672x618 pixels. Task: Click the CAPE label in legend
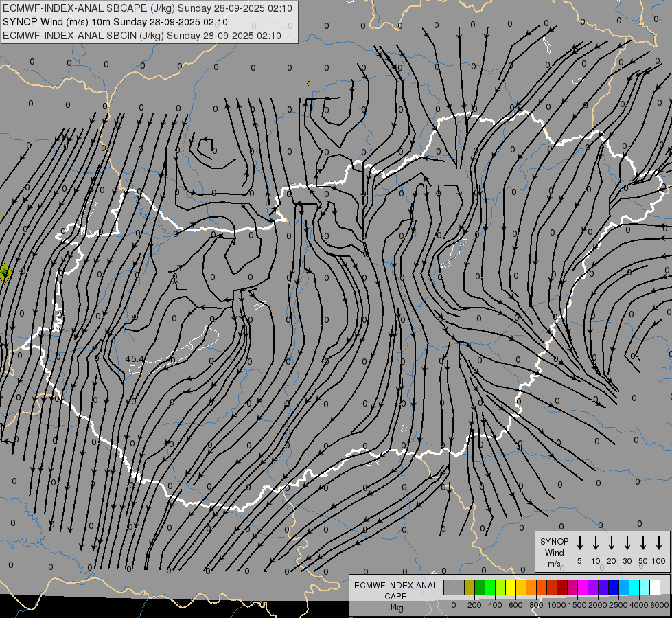click(395, 596)
